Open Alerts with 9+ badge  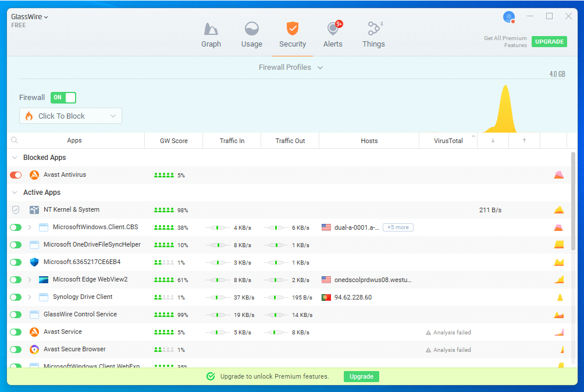[334, 28]
